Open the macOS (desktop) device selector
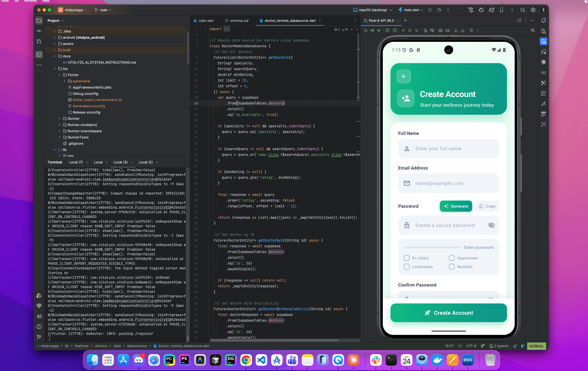Viewport: 588px width, 371px height. click(372, 10)
